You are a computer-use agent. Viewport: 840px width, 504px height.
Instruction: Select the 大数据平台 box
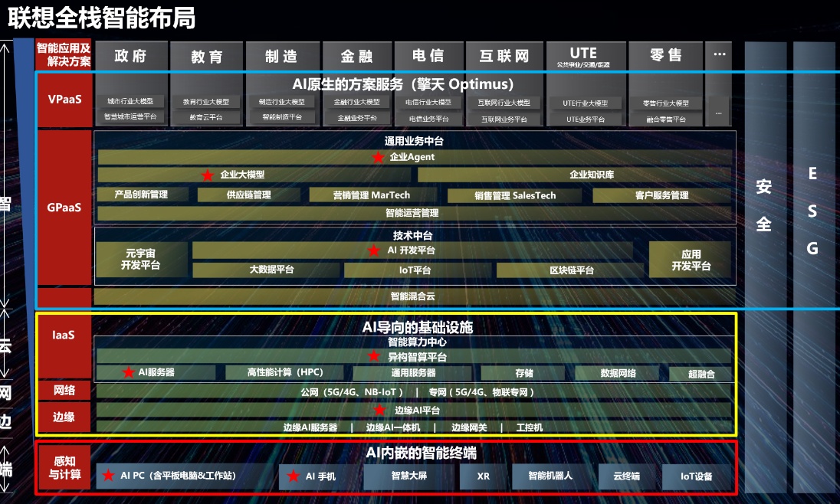point(266,270)
